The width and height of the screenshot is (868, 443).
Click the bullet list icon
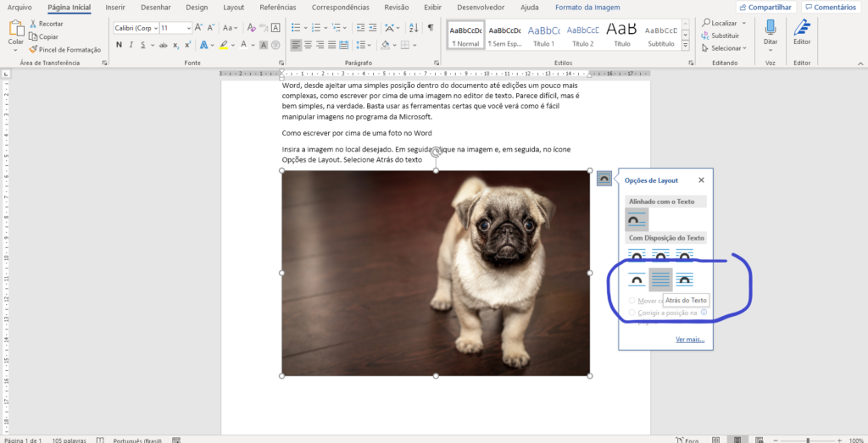(x=296, y=27)
